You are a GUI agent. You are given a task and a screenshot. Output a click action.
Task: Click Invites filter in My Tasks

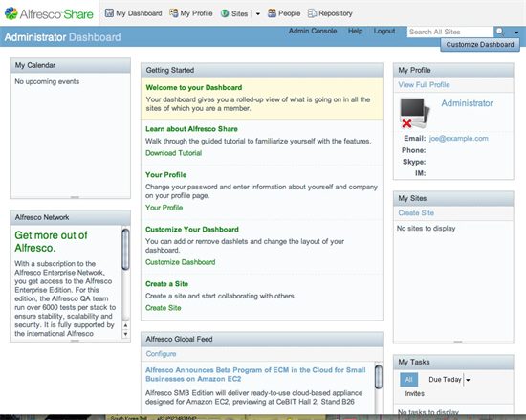point(415,393)
